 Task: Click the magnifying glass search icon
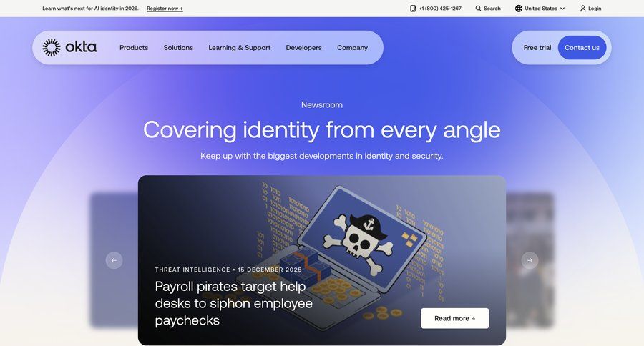478,8
